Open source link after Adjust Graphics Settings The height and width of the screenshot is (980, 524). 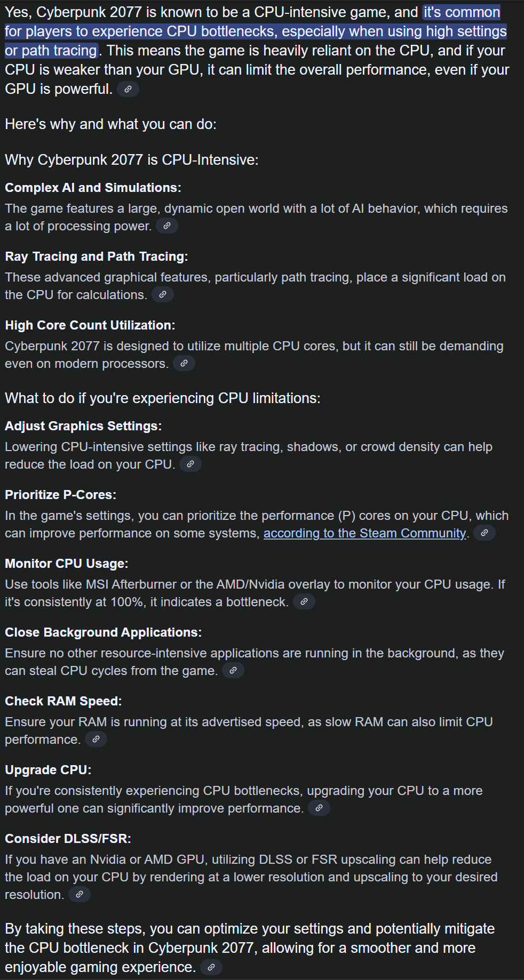(x=190, y=464)
